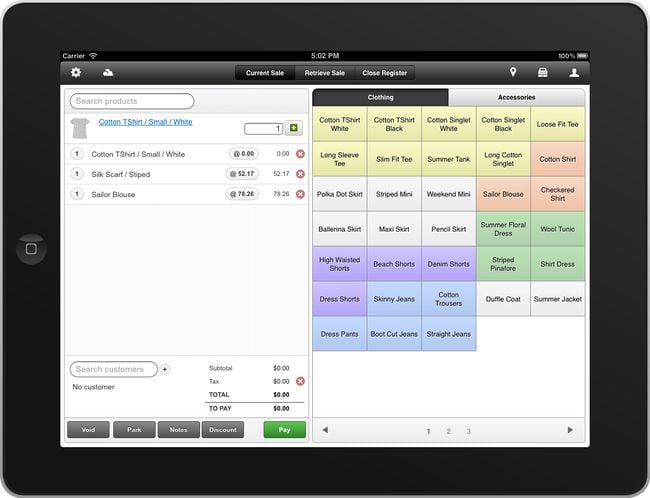Remove the tax with red X

(x=300, y=381)
